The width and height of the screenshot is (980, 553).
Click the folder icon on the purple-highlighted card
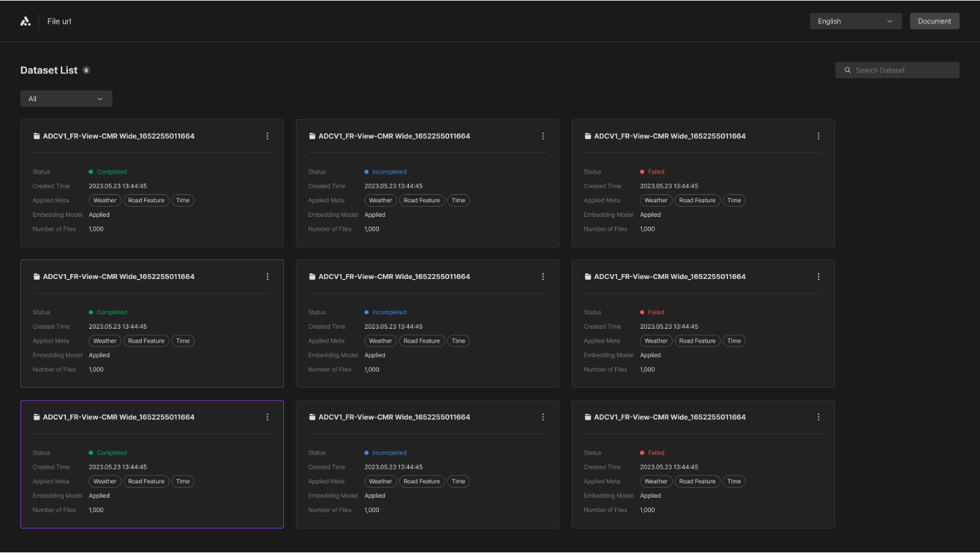coord(36,417)
